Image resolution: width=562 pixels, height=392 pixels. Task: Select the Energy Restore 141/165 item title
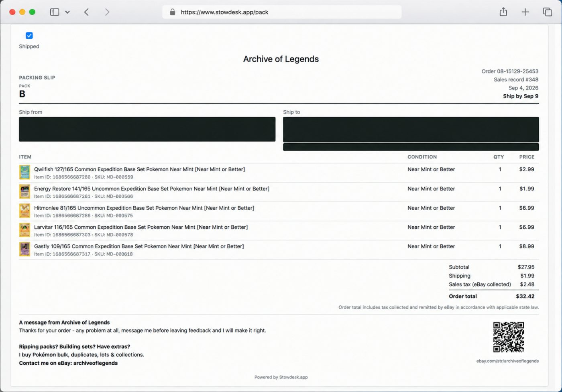152,189
